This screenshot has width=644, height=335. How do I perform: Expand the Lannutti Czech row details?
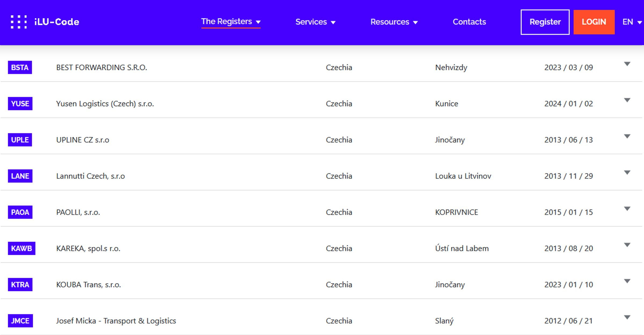[627, 173]
